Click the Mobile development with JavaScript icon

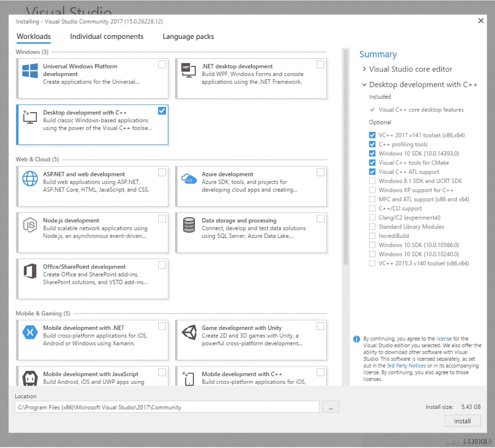[x=30, y=378]
